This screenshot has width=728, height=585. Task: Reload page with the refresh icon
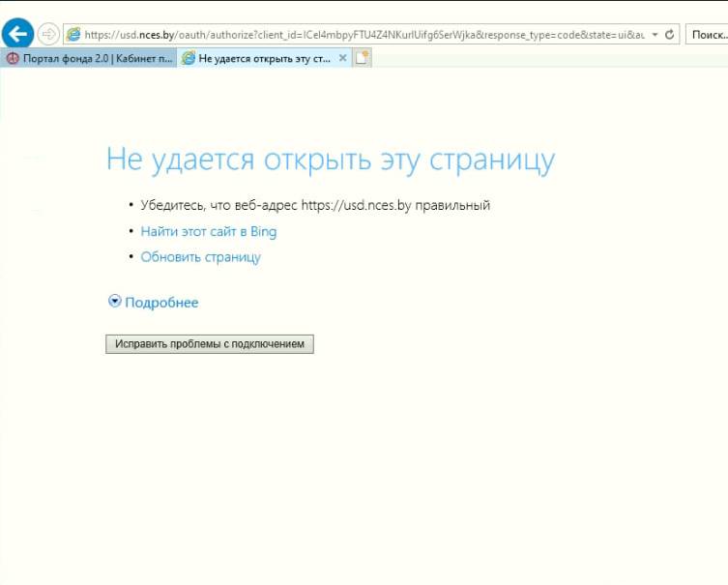tap(669, 35)
